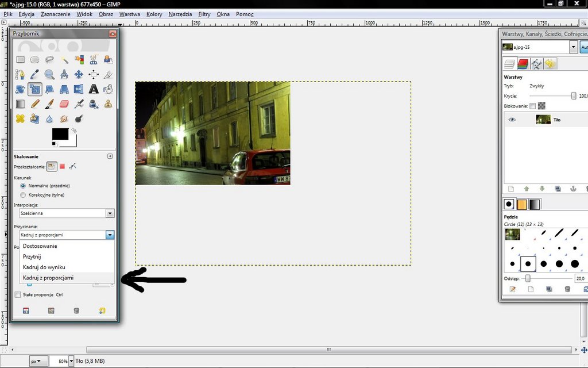Open the px unit dropdown

pyautogui.click(x=38, y=361)
